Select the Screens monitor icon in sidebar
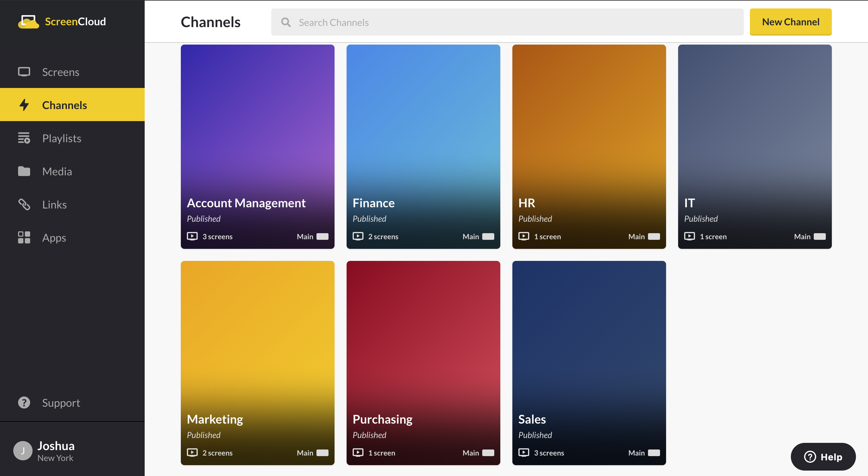The image size is (868, 476). point(24,71)
